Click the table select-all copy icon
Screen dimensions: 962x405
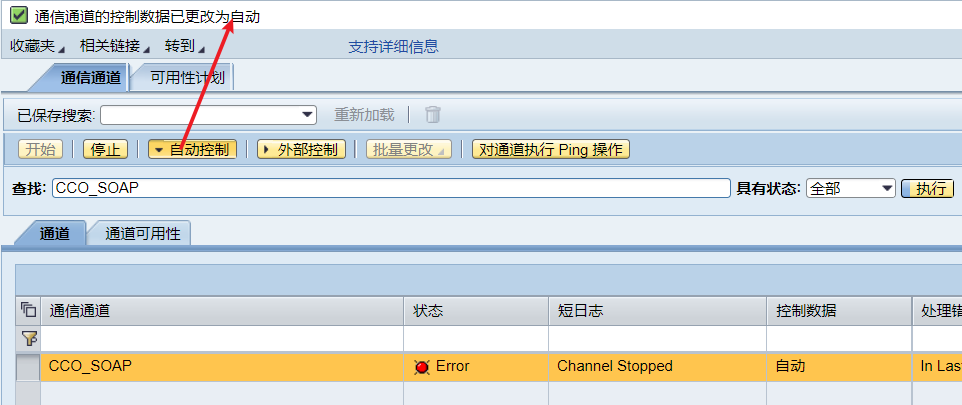coord(28,310)
